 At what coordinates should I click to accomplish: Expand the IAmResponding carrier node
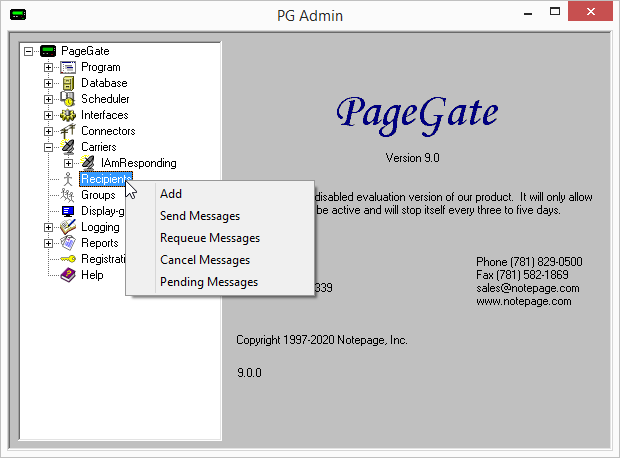point(68,163)
